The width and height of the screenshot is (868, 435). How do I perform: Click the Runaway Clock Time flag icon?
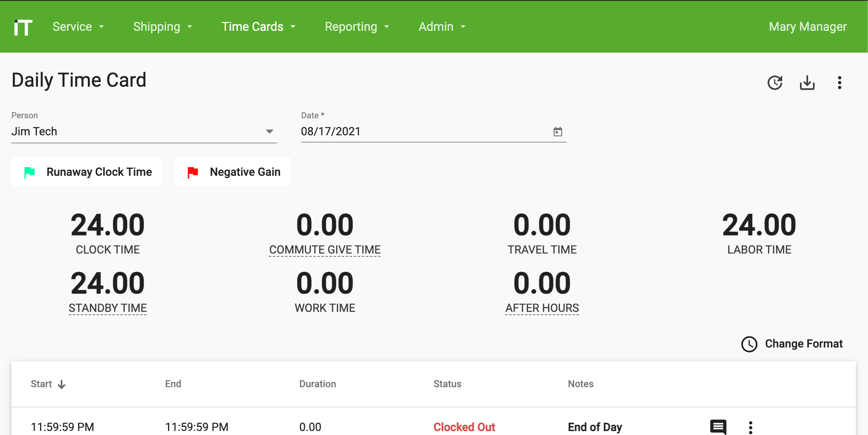(29, 172)
